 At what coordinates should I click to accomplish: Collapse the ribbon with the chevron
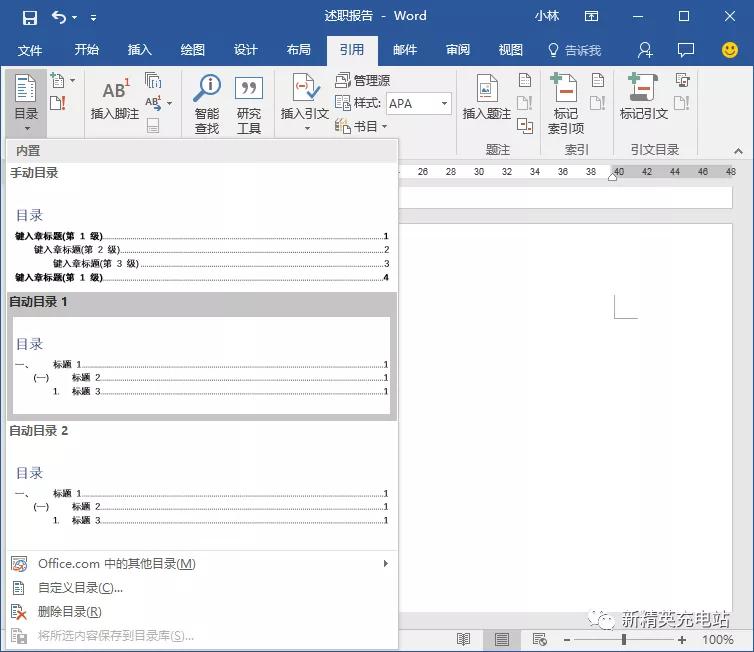[739, 151]
